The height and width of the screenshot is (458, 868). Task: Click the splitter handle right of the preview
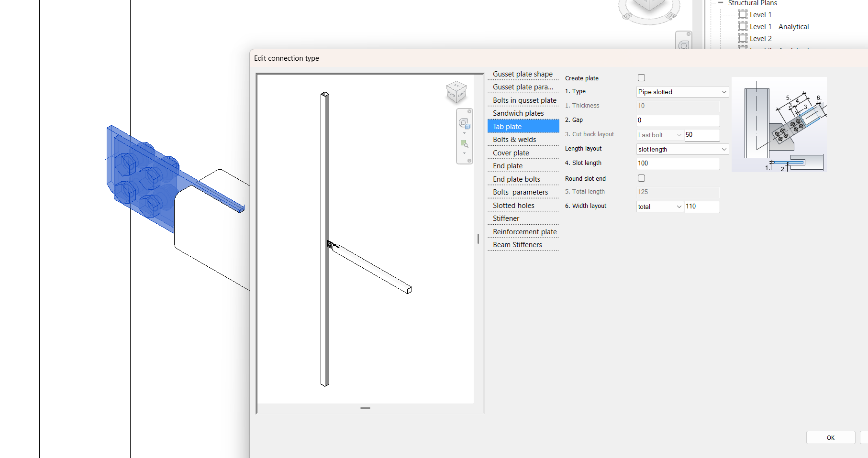coord(478,239)
